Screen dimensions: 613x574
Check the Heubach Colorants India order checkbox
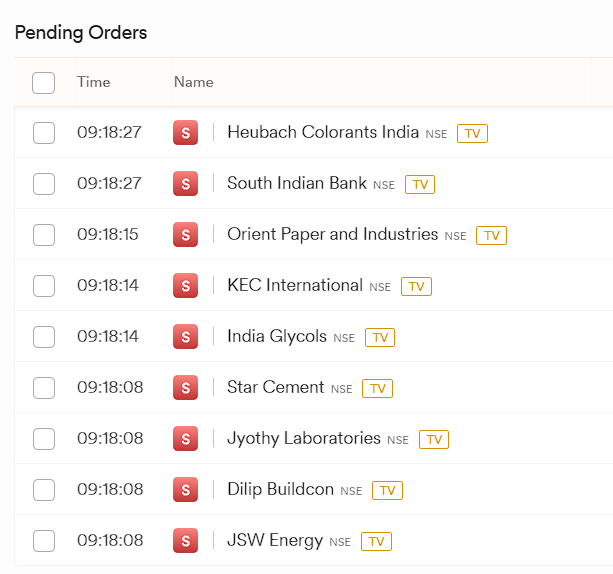44,133
